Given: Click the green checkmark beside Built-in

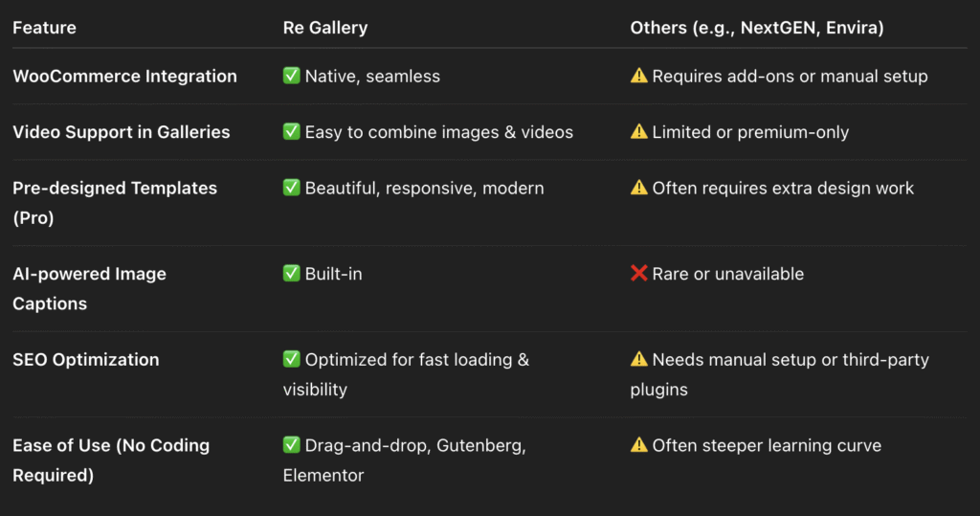Looking at the screenshot, I should click(x=291, y=273).
